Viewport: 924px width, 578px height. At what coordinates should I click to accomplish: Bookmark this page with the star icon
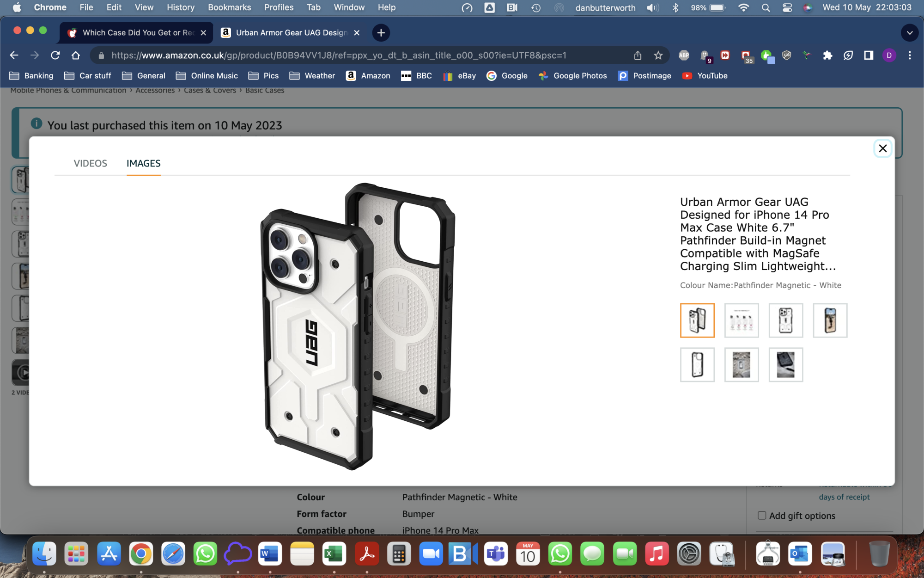point(658,55)
